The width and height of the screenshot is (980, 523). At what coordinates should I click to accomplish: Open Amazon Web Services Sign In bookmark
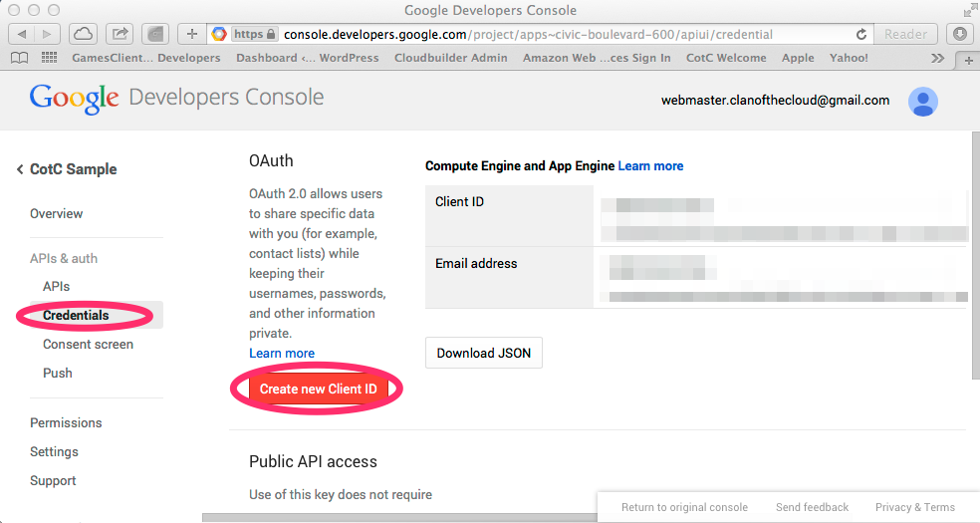pos(597,58)
